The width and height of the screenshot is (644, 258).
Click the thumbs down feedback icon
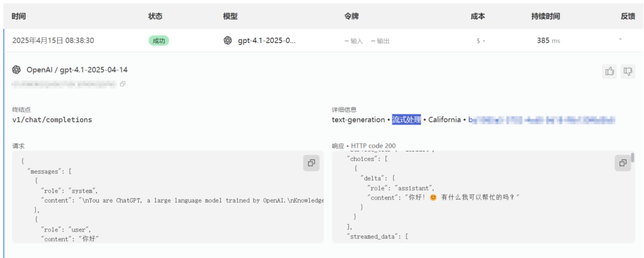pos(628,72)
